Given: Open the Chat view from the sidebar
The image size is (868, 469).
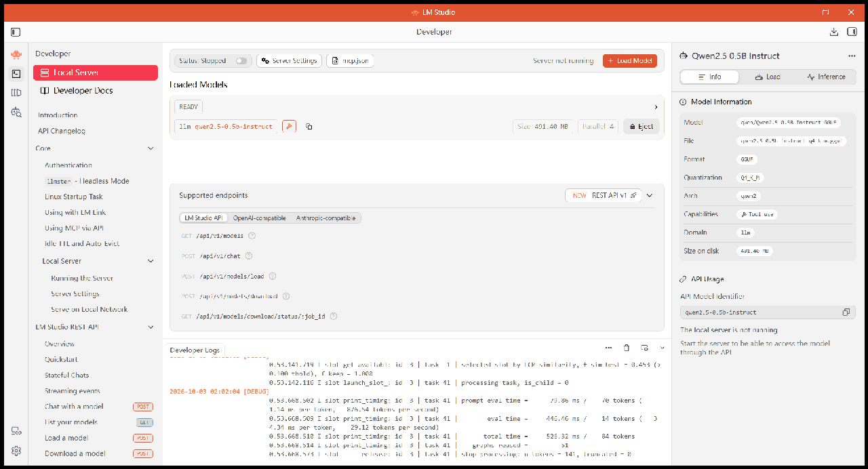Looking at the screenshot, I should pyautogui.click(x=16, y=55).
